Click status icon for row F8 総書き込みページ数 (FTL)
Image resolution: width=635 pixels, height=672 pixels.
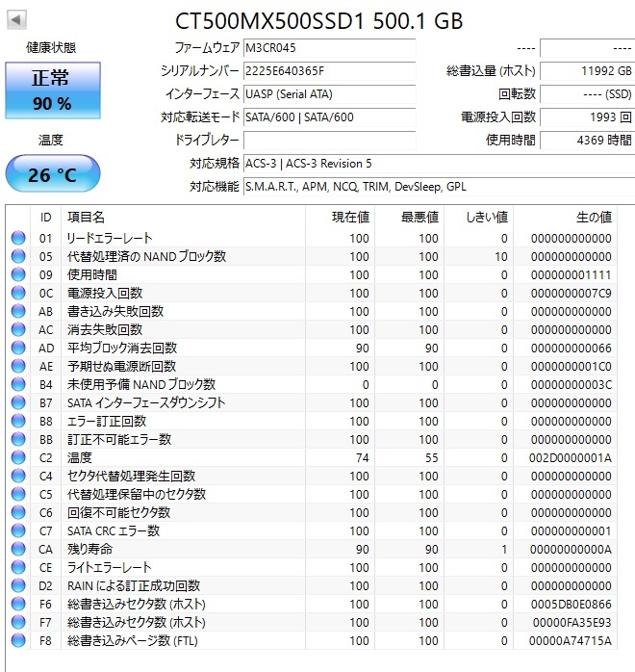pos(18,641)
